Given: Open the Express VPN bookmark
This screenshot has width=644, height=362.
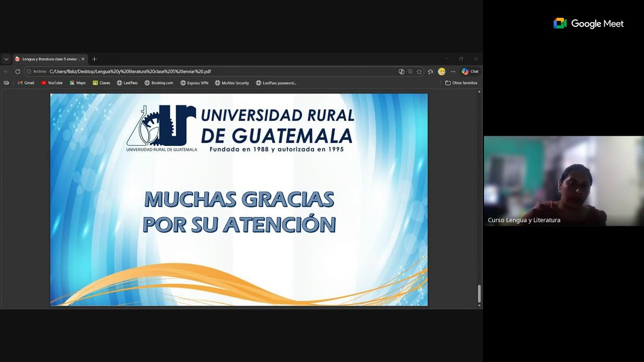Looking at the screenshot, I should (x=194, y=83).
